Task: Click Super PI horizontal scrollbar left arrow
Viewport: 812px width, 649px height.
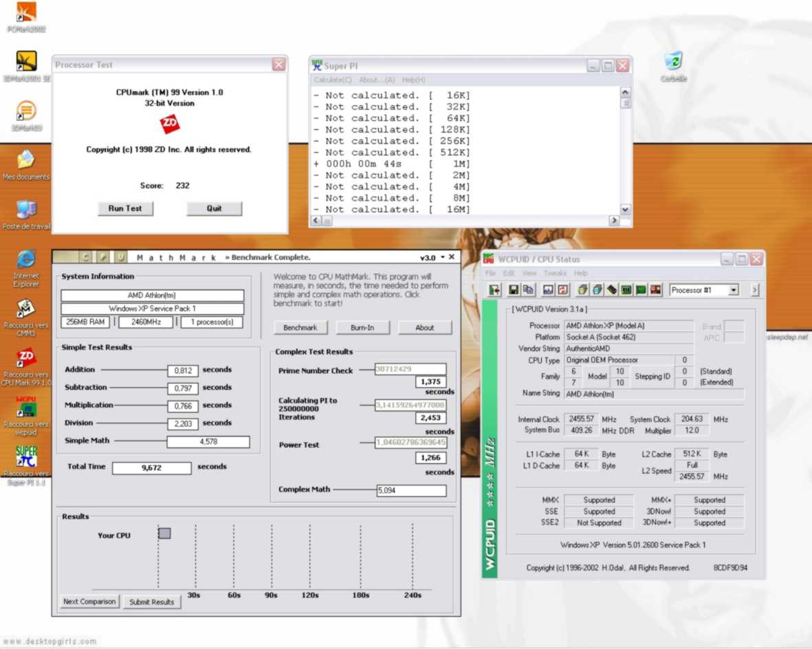Action: pos(316,220)
